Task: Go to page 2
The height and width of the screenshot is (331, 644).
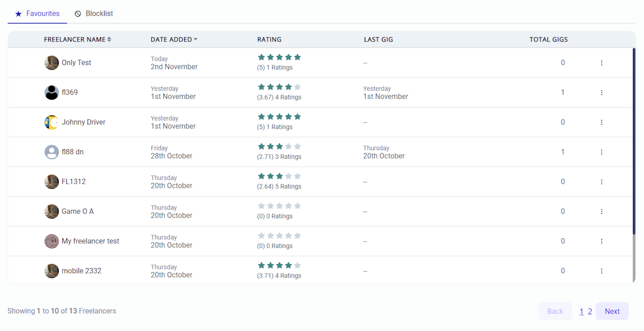Action: click(x=590, y=311)
